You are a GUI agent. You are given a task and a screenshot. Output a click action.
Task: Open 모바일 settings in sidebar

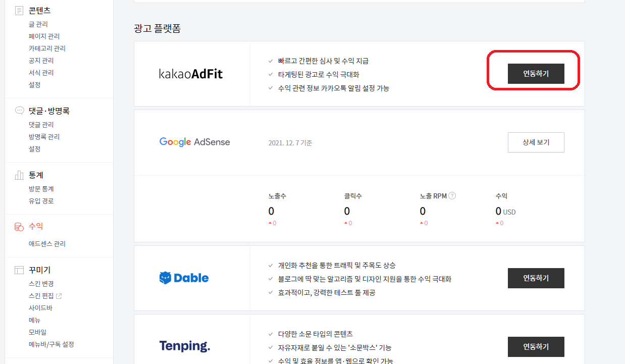[37, 332]
